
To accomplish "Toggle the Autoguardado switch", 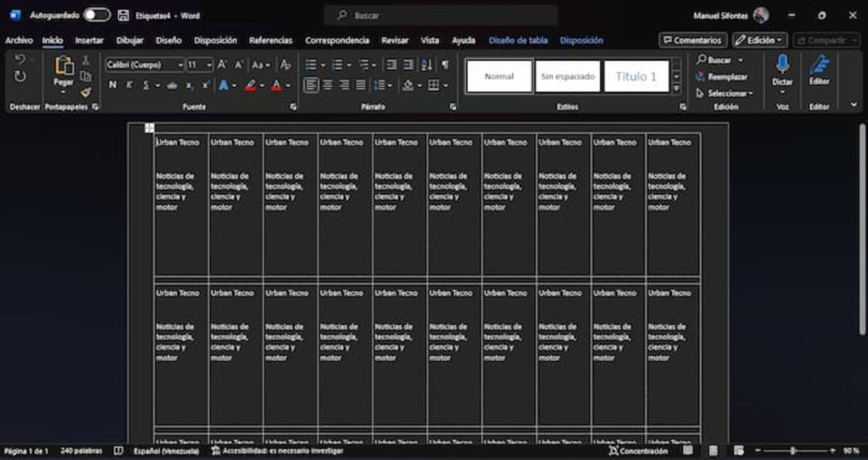I will (97, 15).
